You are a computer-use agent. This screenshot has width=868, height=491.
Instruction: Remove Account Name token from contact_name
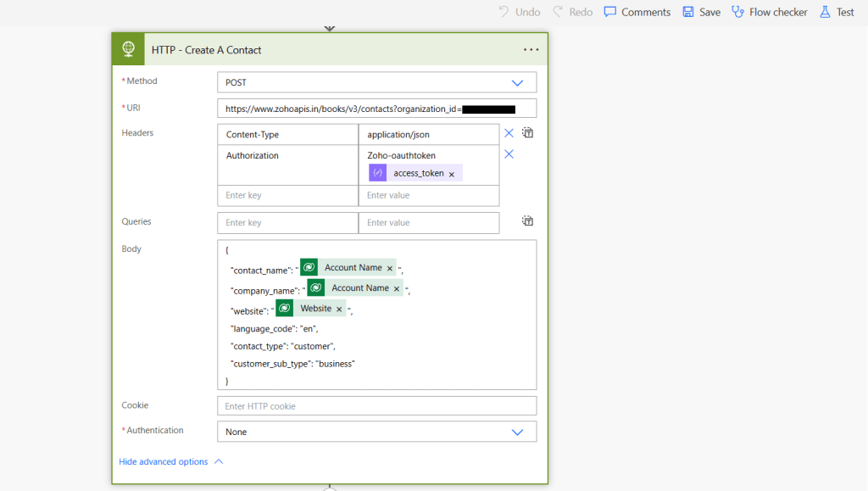pos(390,268)
